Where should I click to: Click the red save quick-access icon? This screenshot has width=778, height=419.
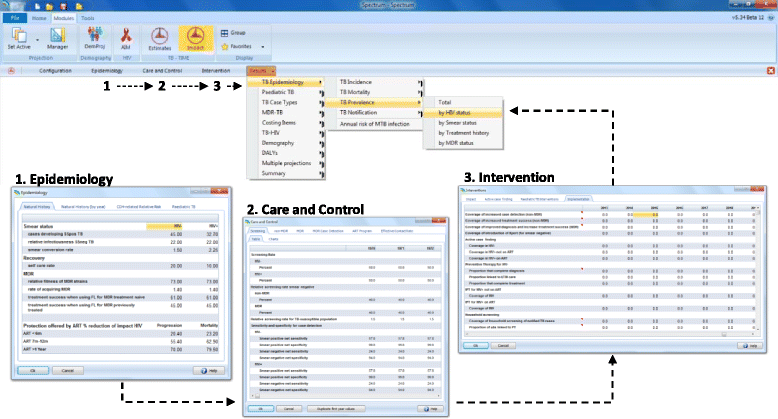coord(64,6)
